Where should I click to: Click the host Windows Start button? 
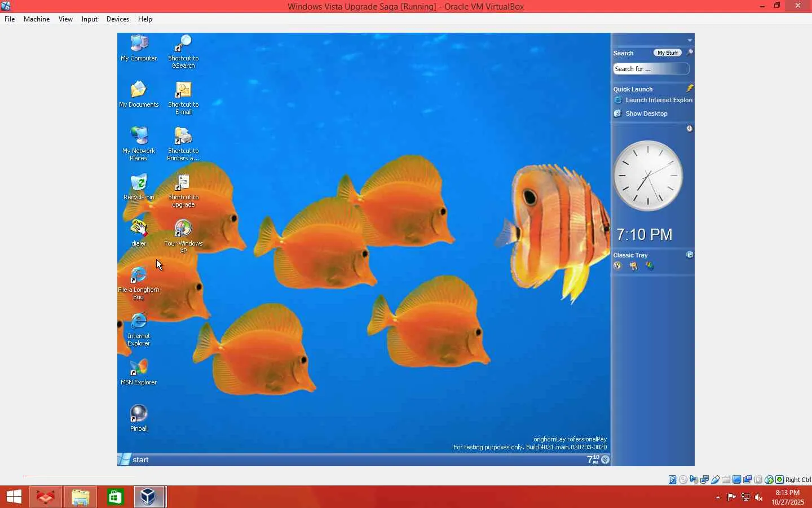coord(14,497)
